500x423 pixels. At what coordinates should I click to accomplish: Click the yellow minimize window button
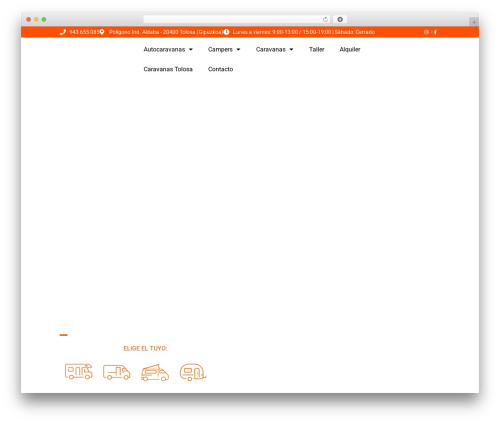click(x=36, y=19)
